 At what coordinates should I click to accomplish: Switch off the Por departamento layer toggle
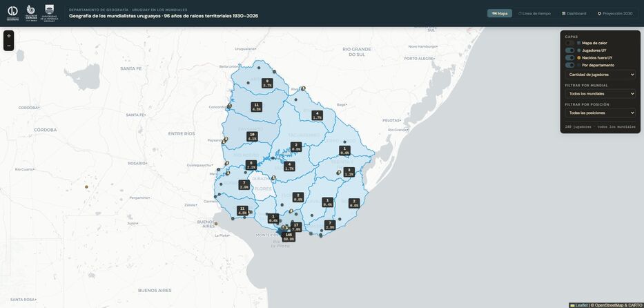[x=569, y=65]
